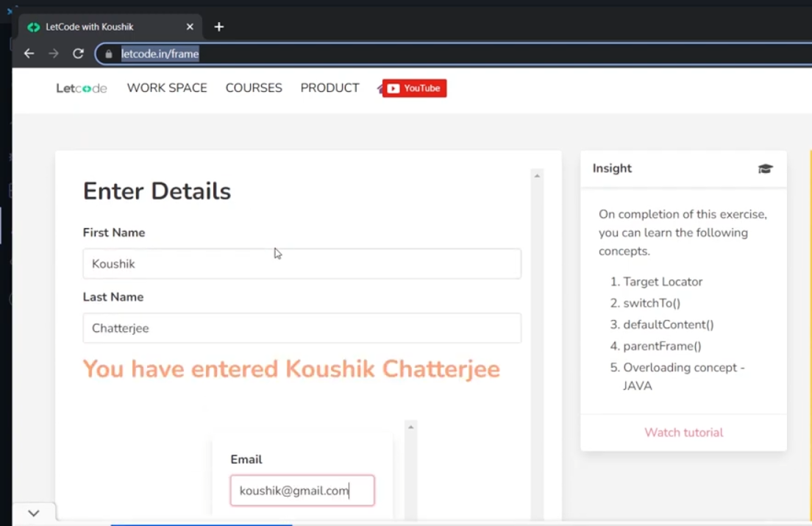Click the First Name input field

(302, 263)
